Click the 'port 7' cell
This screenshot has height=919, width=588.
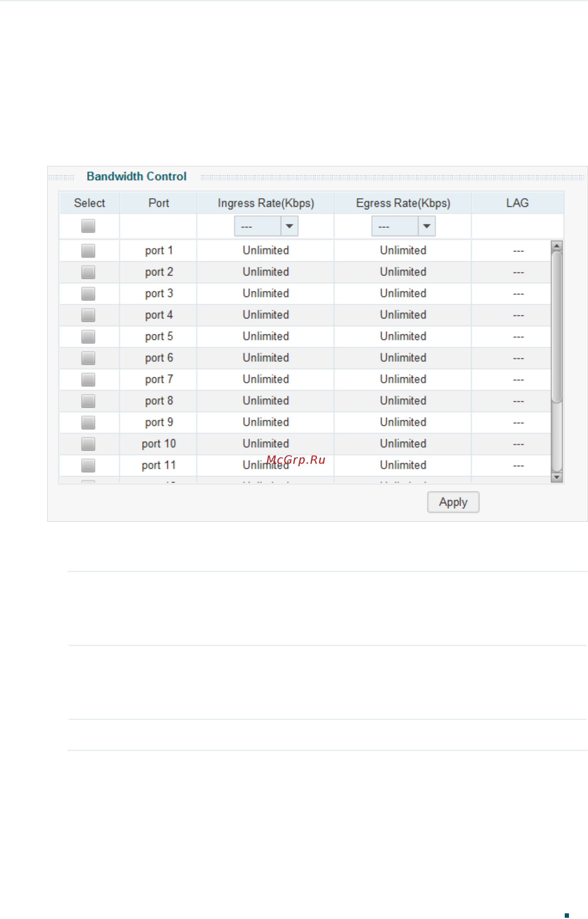158,379
